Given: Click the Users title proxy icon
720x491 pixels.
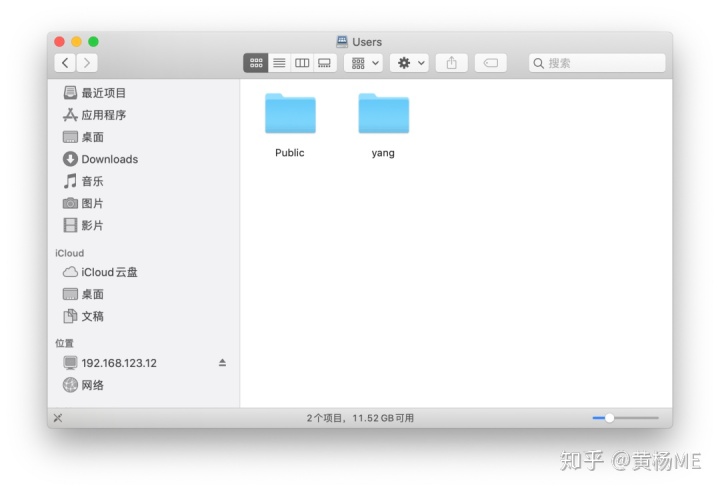Looking at the screenshot, I should click(x=342, y=41).
